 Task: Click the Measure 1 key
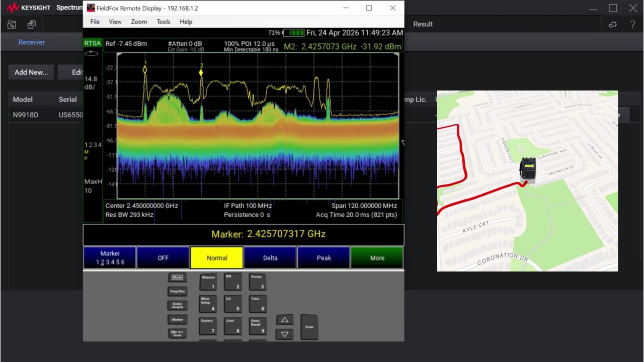[208, 282]
